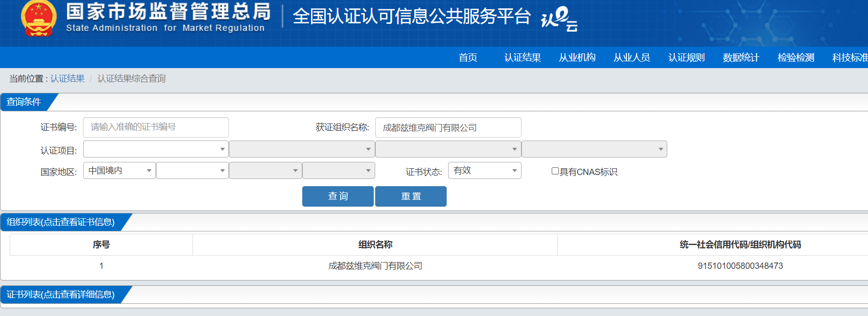The image size is (868, 316).
Task: Open the 数据统计 menu
Action: (741, 57)
